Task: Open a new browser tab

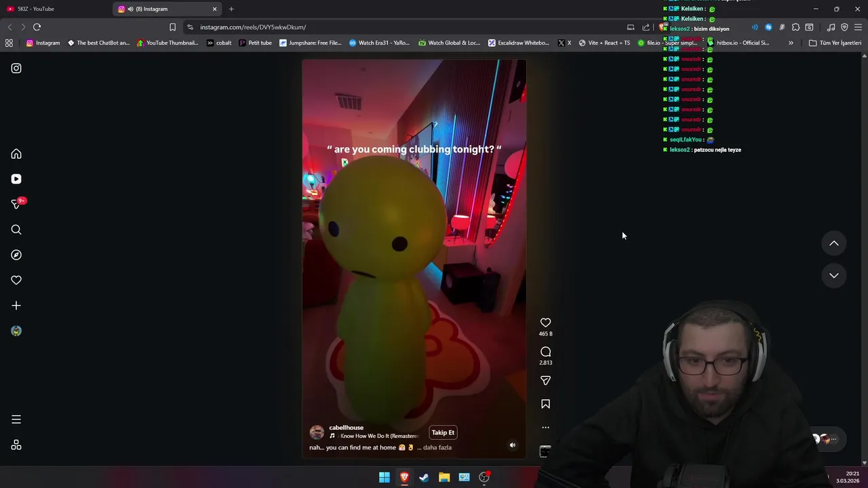Action: coord(231,9)
